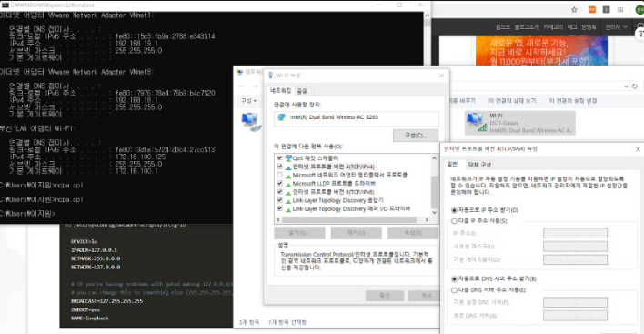Click the Wi-Fi properties dialog title icon
644x334 pixels.
pyautogui.click(x=270, y=76)
